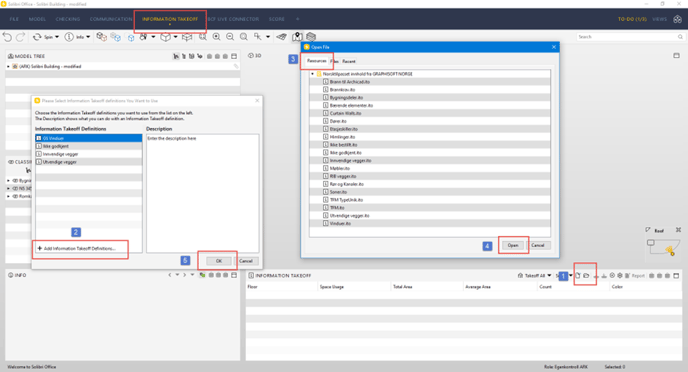
Task: Switch to the MODEL tab
Action: pyautogui.click(x=37, y=19)
